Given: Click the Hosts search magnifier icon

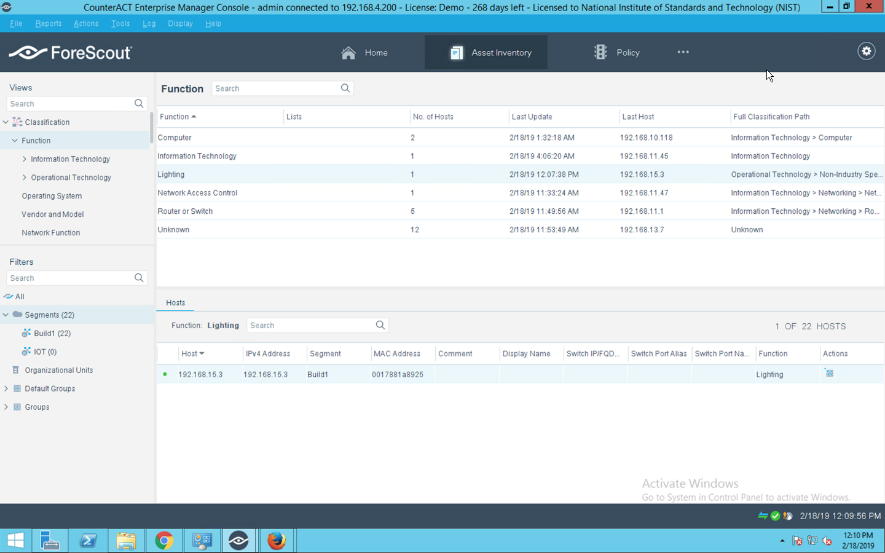Looking at the screenshot, I should pyautogui.click(x=380, y=325).
